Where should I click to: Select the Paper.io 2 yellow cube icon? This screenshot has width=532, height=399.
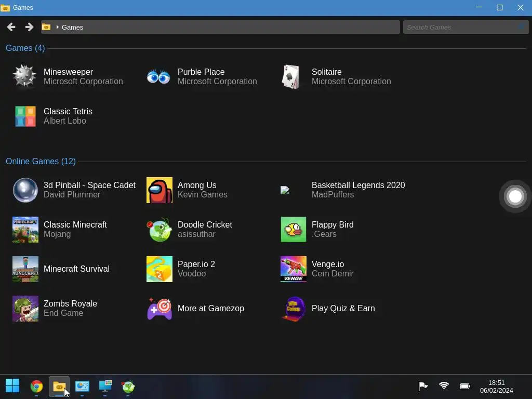click(159, 269)
